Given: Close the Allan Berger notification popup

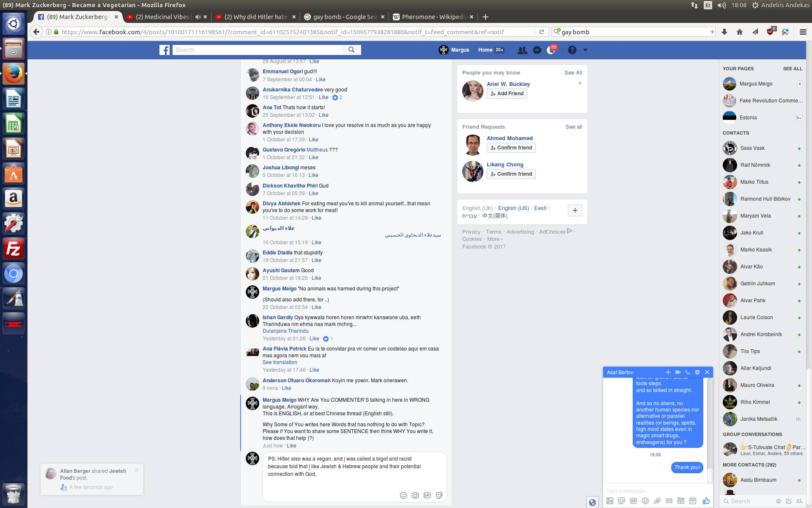Looking at the screenshot, I should tap(136, 470).
